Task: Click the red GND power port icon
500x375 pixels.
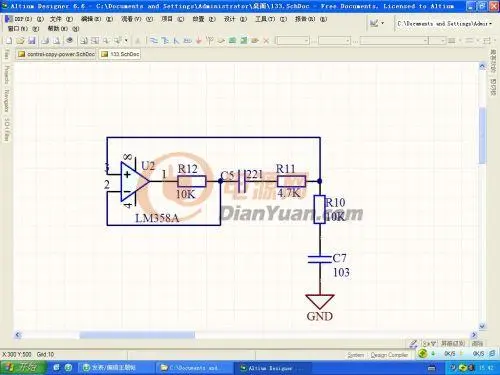Action: click(x=199, y=41)
